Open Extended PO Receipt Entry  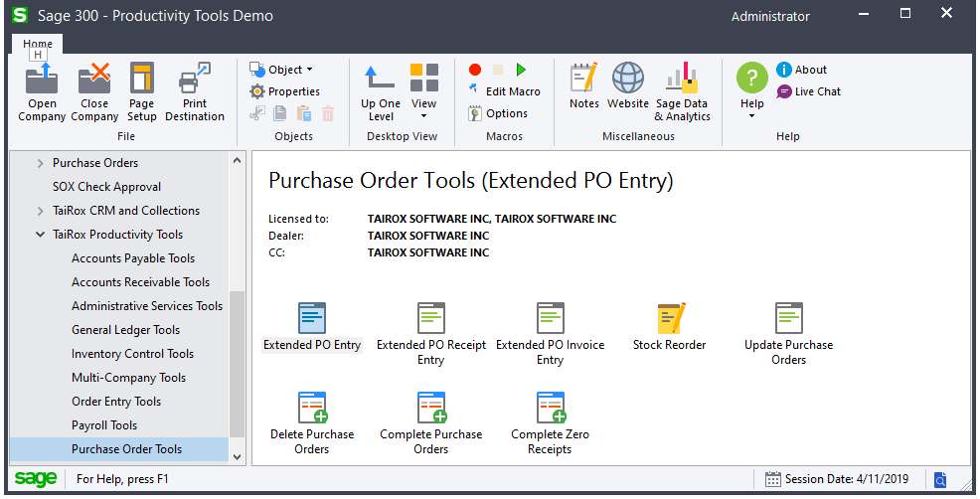(431, 334)
